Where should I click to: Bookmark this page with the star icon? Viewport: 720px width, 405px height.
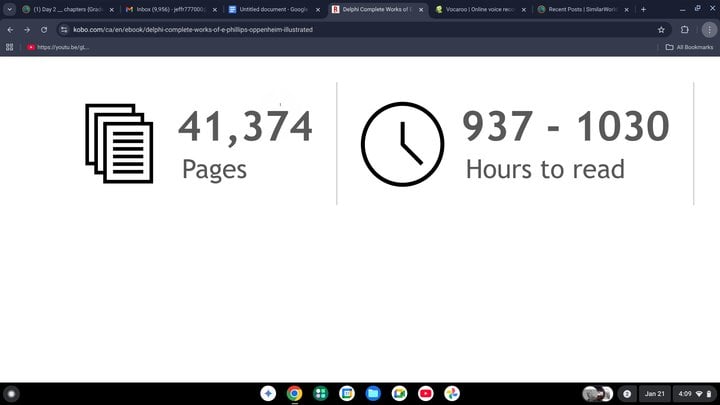661,30
